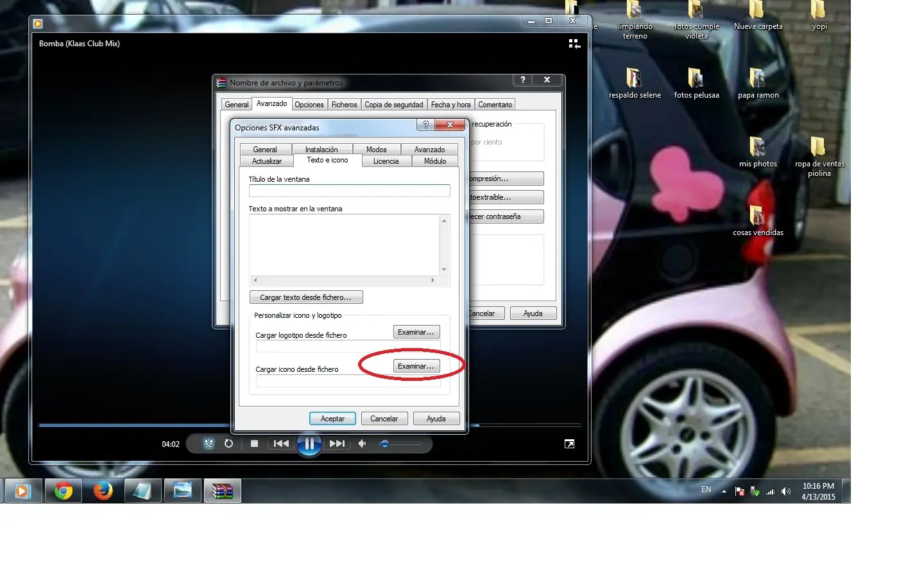Viewport: 924px width, 578px height.
Task: Open the Ficheros tab in archive dialog
Action: (x=345, y=105)
